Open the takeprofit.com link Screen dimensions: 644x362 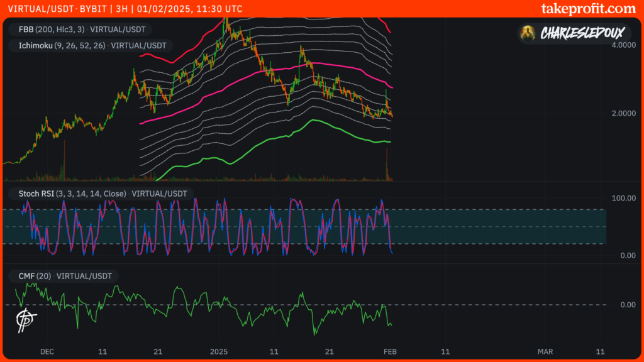click(588, 8)
